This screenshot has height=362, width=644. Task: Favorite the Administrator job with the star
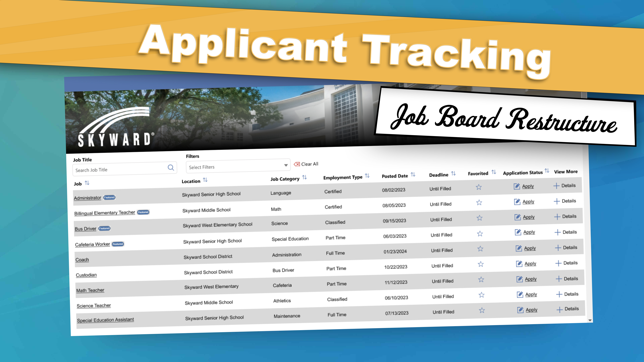[x=478, y=187]
